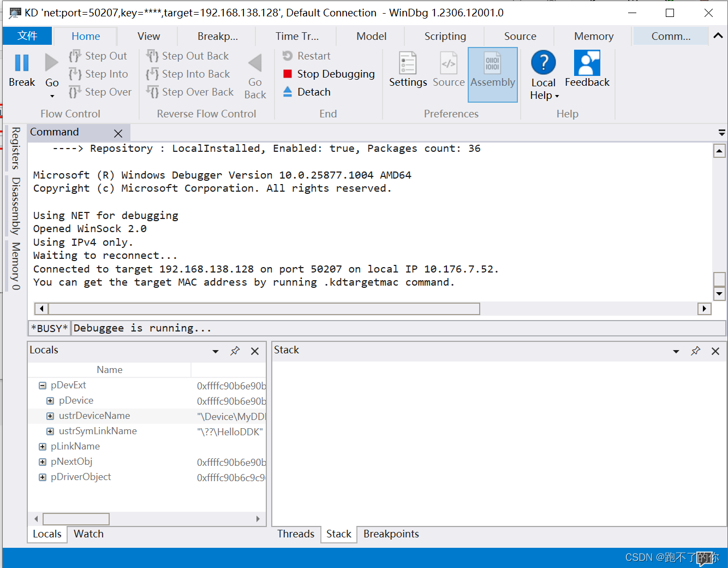Click the Command output scroll down arrow
The width and height of the screenshot is (728, 568).
(x=719, y=294)
